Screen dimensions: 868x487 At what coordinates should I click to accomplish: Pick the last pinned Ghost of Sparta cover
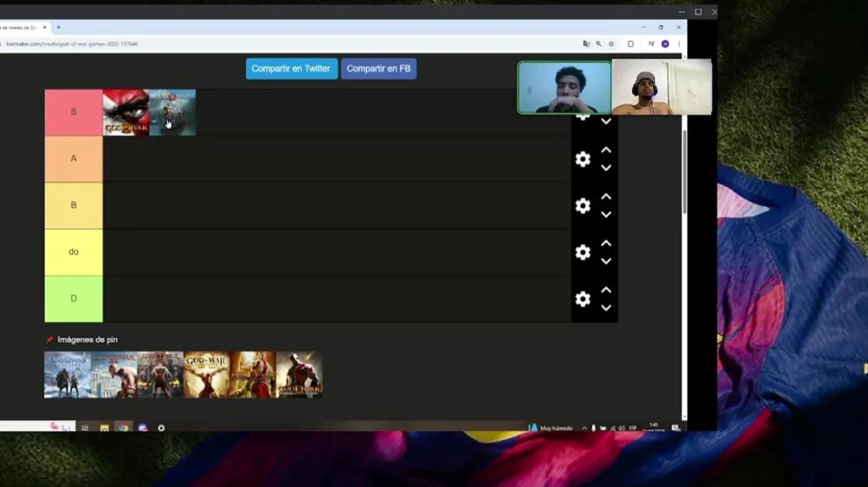(x=299, y=375)
